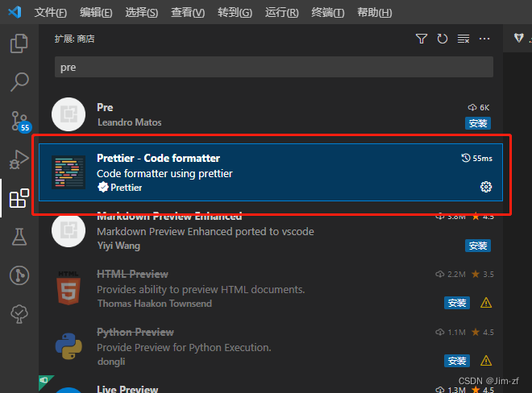Open the 文件(F) menu
This screenshot has width=532, height=393.
pos(50,13)
